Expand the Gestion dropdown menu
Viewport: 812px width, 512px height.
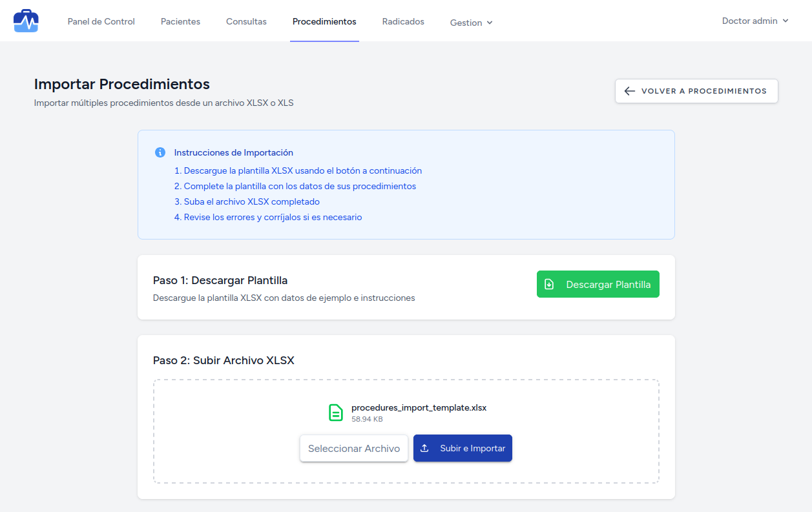[471, 23]
